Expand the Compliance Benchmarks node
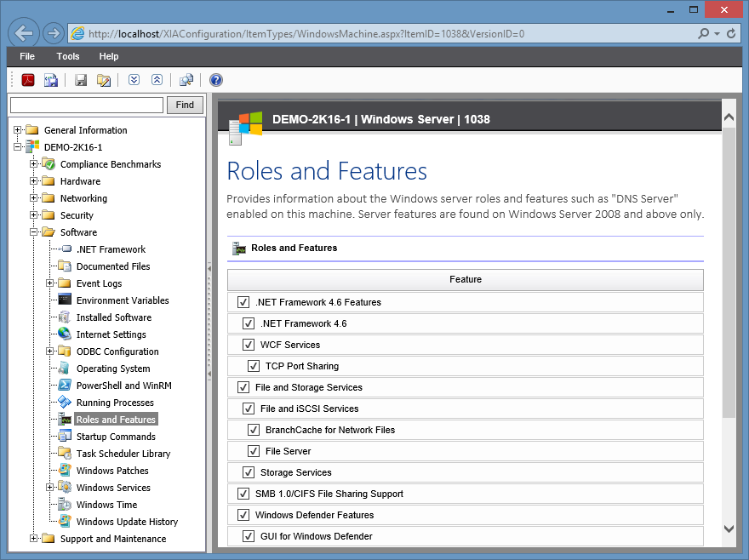Image resolution: width=749 pixels, height=560 pixels. (x=33, y=164)
